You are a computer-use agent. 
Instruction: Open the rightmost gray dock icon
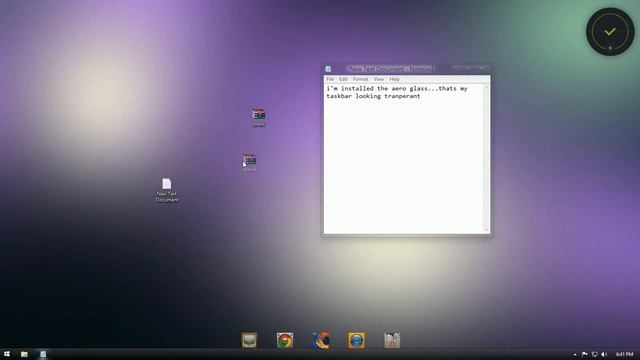392,340
